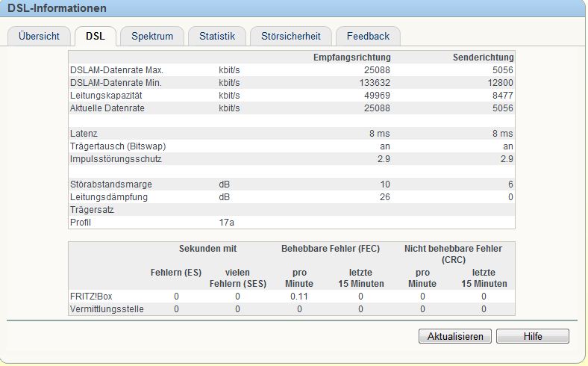
Task: Open Hilfe via the Hilfe button
Action: pyautogui.click(x=533, y=336)
